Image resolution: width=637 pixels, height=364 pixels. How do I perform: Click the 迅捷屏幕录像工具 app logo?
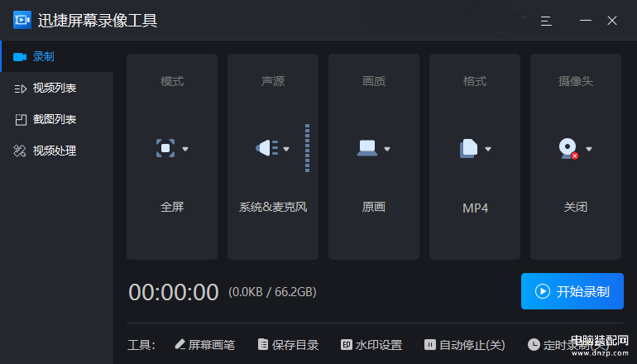pyautogui.click(x=22, y=20)
